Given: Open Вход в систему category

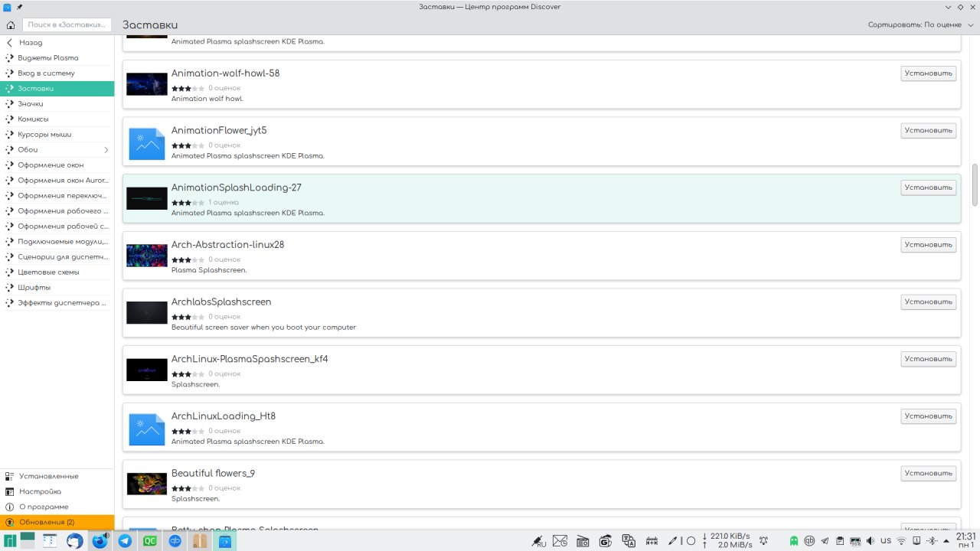Looking at the screenshot, I should click(57, 73).
